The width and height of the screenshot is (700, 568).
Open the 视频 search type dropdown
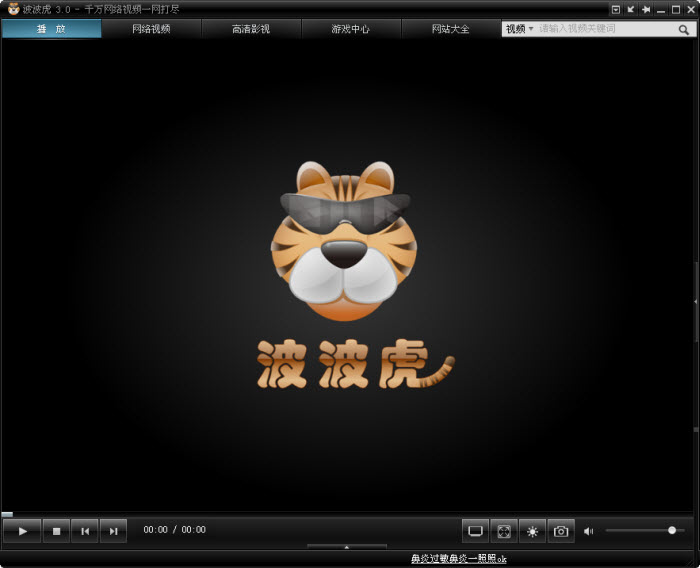(x=519, y=29)
